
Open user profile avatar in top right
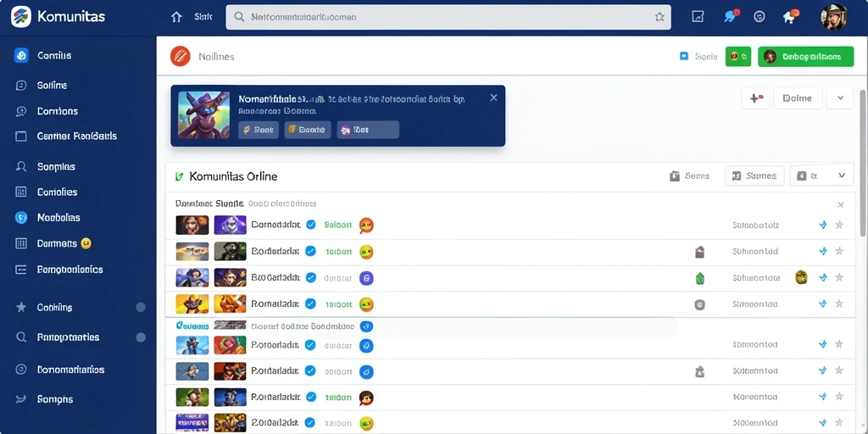[834, 17]
